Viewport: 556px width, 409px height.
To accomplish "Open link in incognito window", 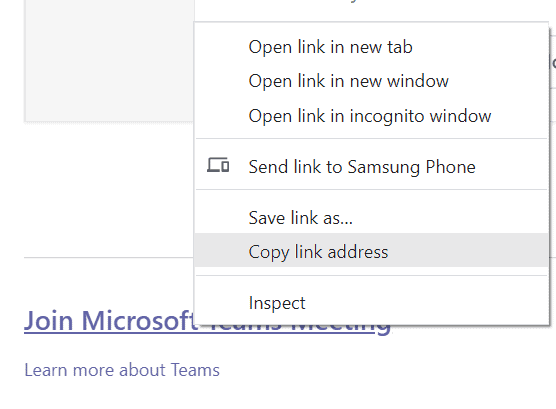I will click(371, 116).
